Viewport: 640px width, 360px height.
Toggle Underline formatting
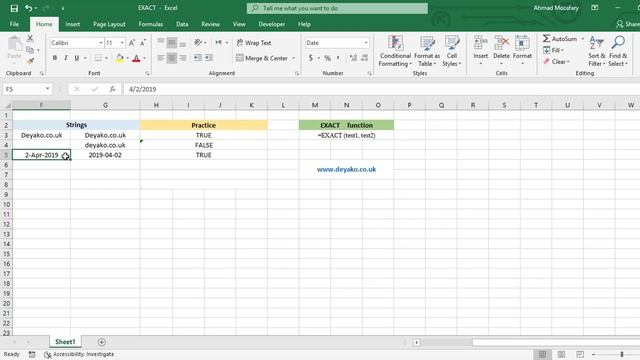(76, 58)
